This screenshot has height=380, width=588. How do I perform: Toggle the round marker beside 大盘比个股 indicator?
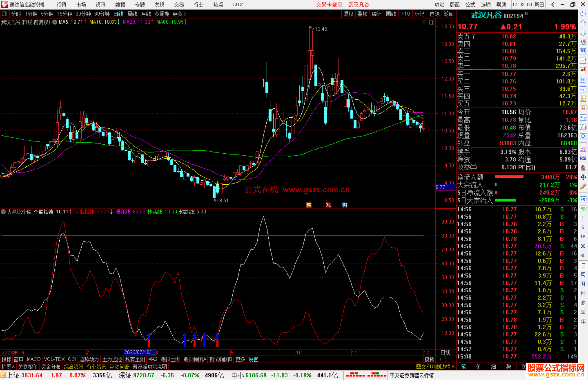3,212
